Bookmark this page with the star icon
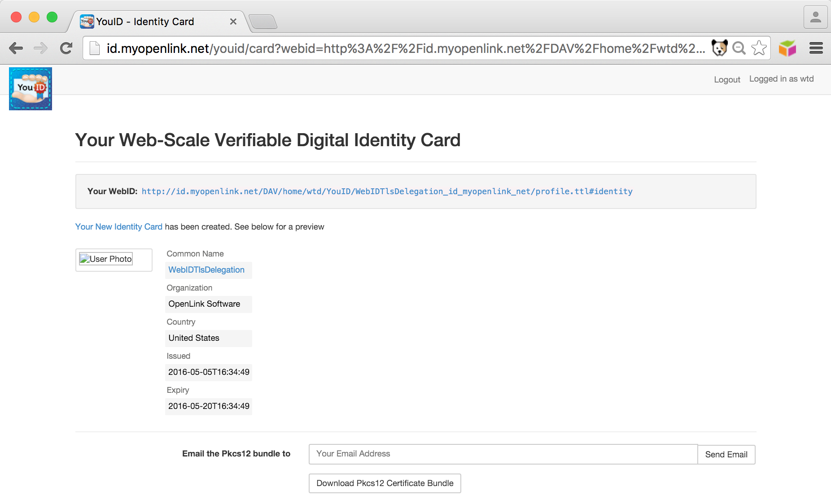This screenshot has width=831, height=504. tap(759, 48)
